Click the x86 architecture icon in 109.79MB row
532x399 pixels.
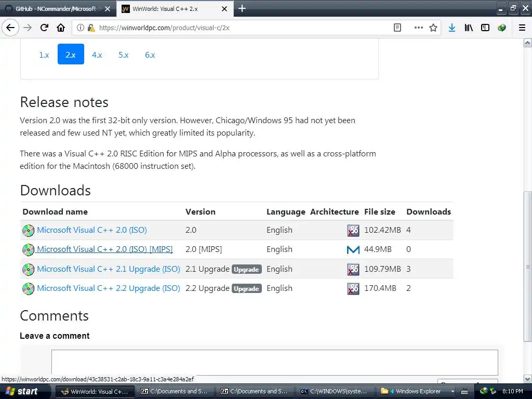[x=353, y=270]
